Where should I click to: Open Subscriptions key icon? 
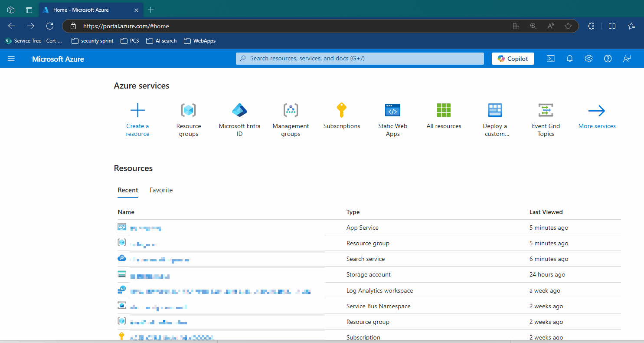click(342, 110)
